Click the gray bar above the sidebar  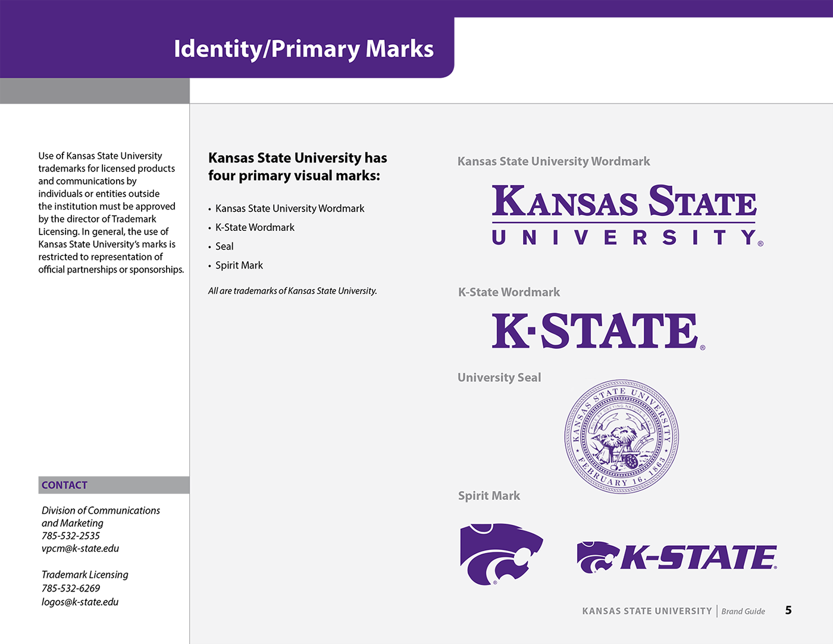(95, 90)
